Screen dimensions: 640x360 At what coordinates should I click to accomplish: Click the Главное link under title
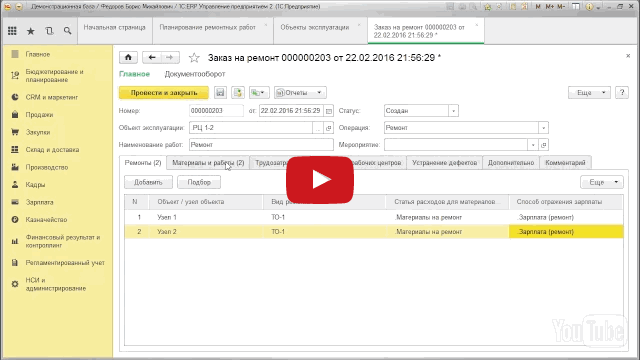pos(134,74)
